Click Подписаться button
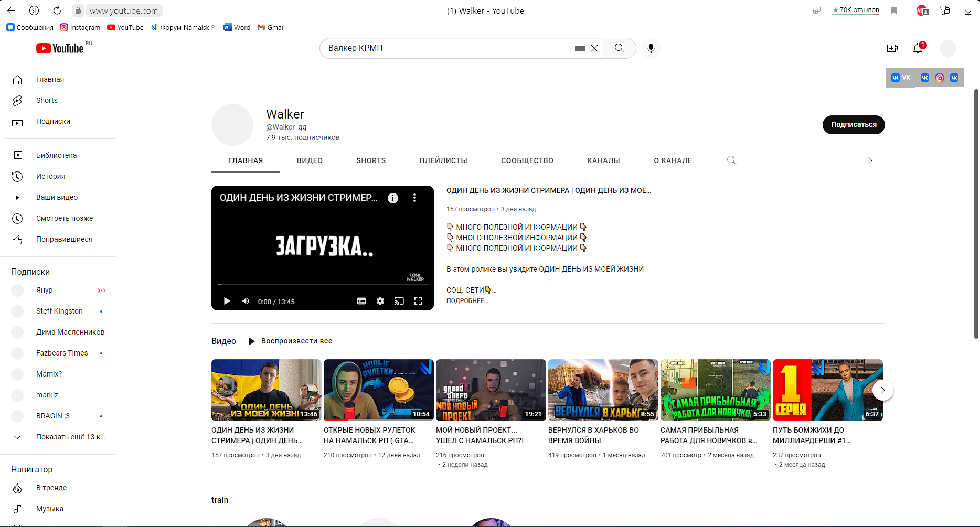The height and width of the screenshot is (527, 980). (x=854, y=125)
